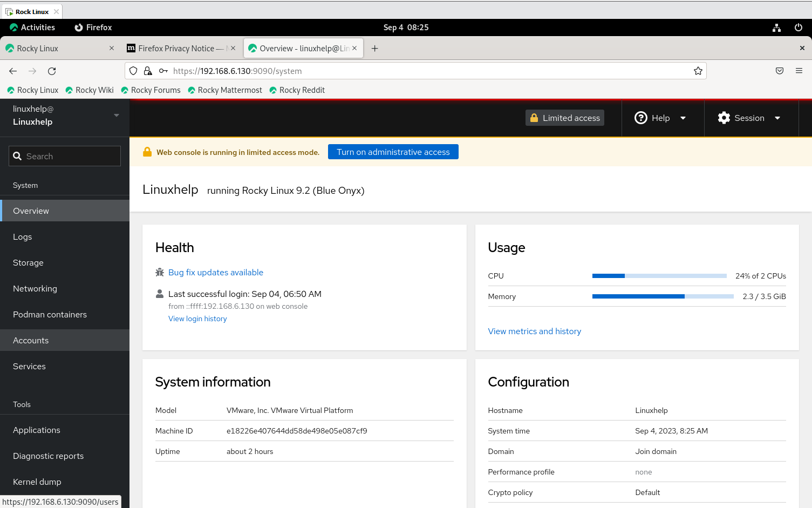
Task: Reload the page with refresh icon
Action: pos(52,71)
